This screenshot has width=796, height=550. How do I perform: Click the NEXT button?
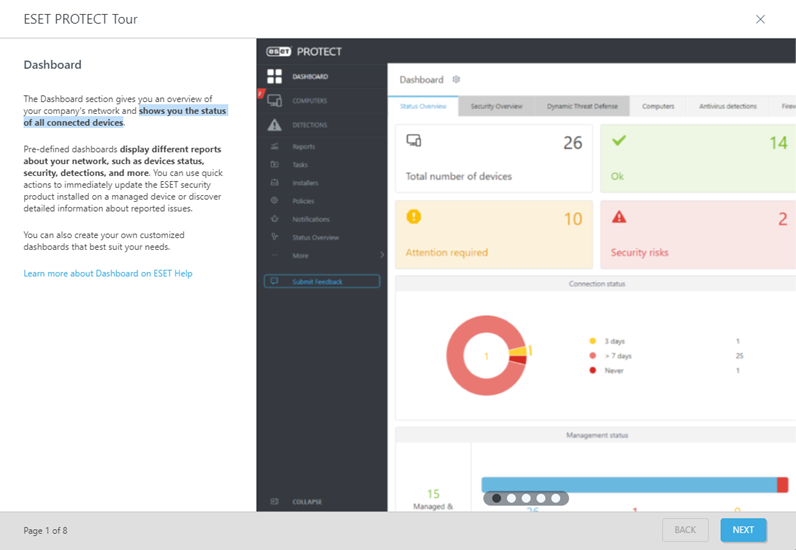743,530
